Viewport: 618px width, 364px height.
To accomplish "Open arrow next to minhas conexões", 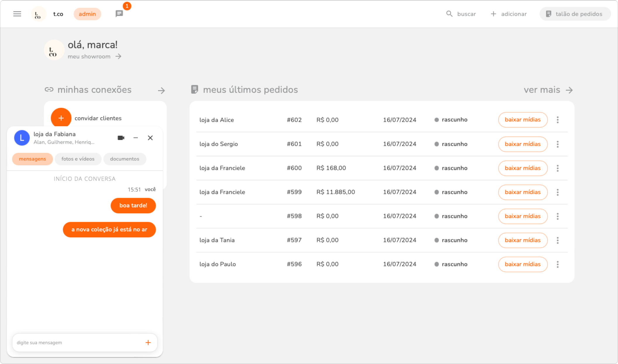I will (x=161, y=90).
